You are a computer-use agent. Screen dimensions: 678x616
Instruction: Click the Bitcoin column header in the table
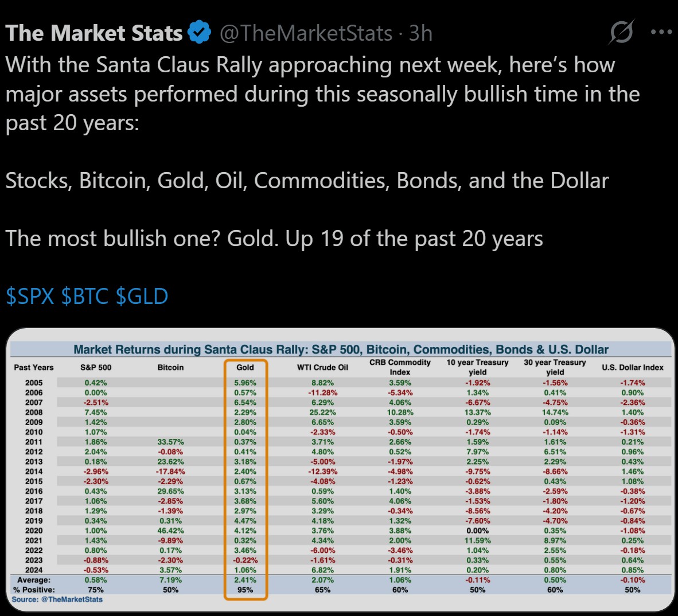[170, 368]
